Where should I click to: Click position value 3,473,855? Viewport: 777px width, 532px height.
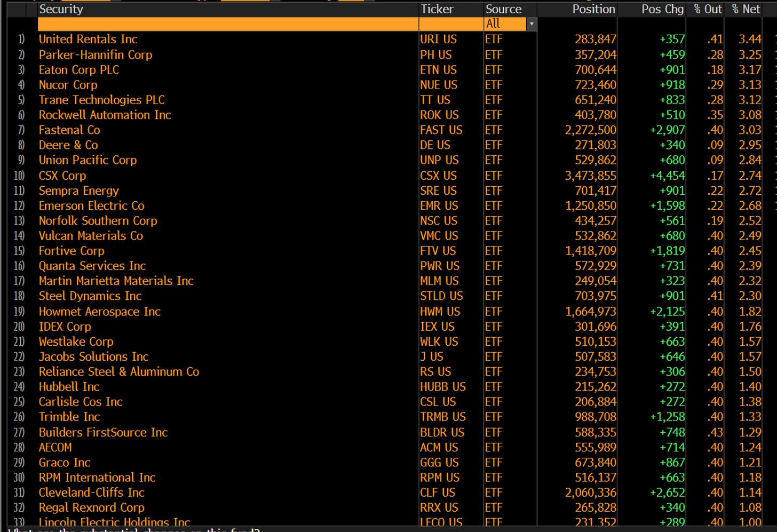[591, 176]
